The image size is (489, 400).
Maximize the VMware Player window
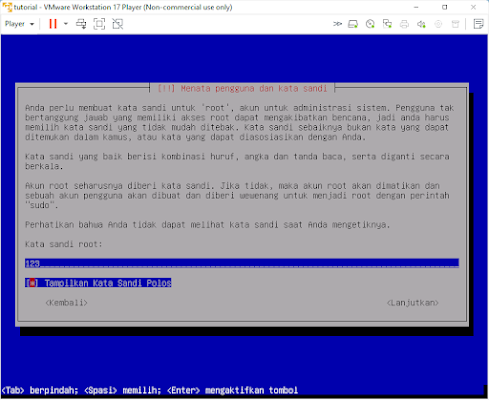(445, 7)
